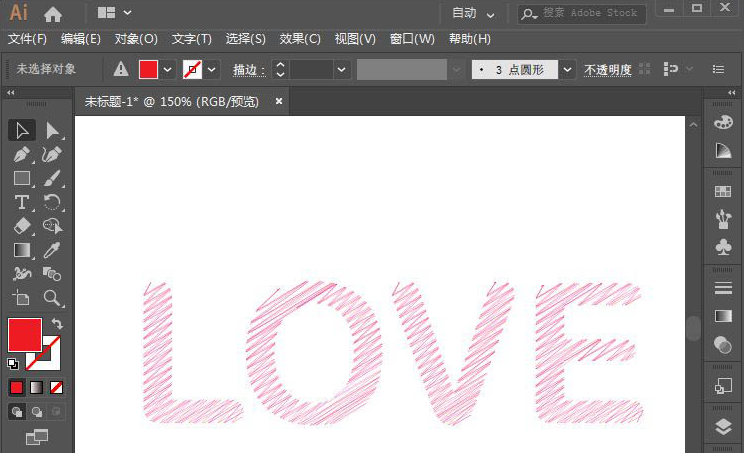The width and height of the screenshot is (744, 453).
Task: Open the 效果(C) menu
Action: point(300,39)
